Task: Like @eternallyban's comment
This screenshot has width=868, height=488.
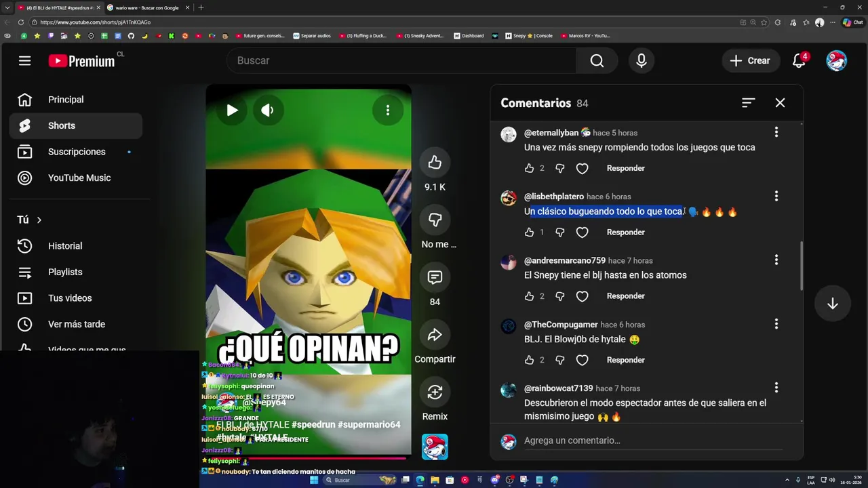Action: tap(529, 168)
